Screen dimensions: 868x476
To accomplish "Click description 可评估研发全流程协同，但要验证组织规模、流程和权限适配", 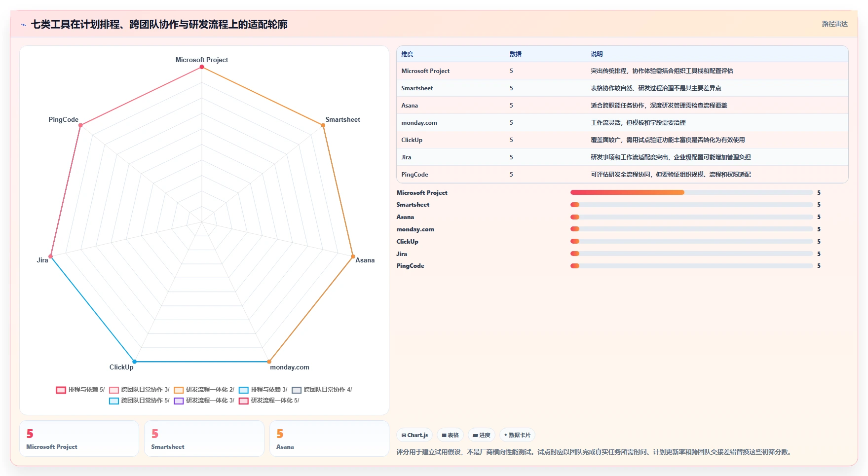I will coord(671,175).
